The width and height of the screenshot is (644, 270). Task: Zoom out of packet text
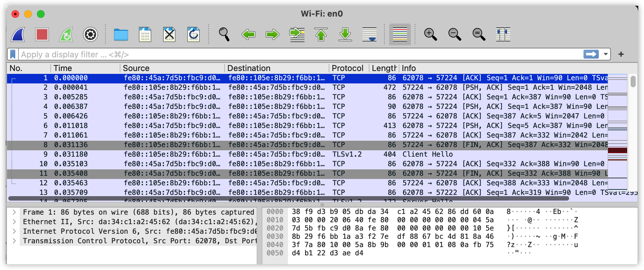(x=455, y=34)
